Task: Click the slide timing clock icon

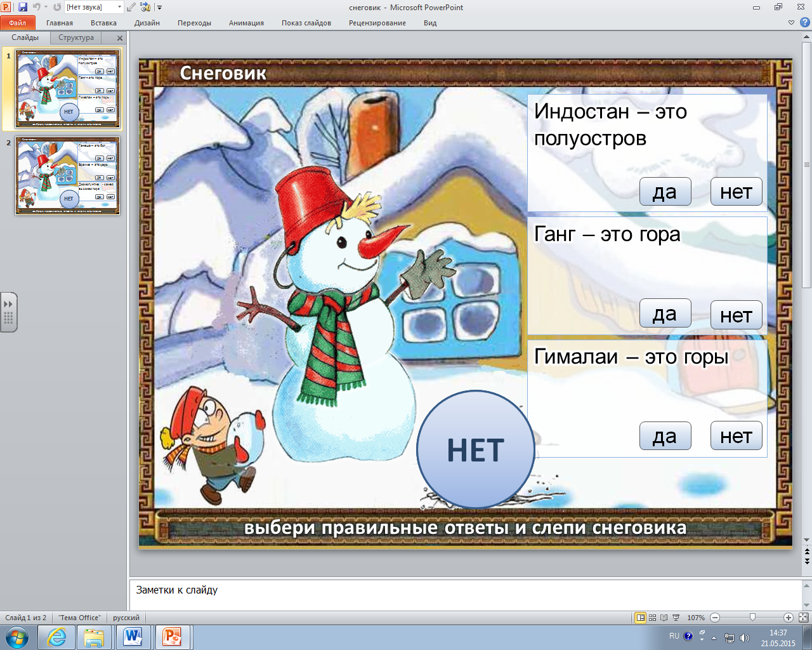Action: pos(146,7)
